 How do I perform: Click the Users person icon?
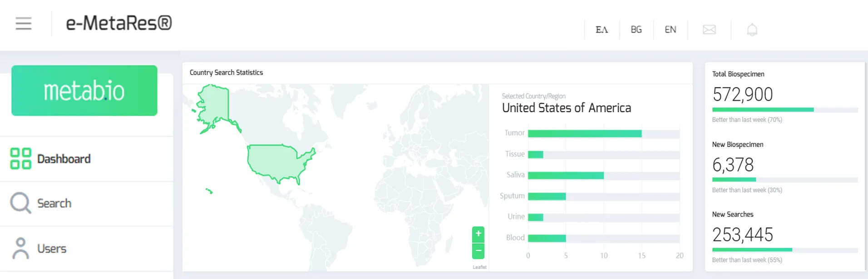tap(20, 248)
